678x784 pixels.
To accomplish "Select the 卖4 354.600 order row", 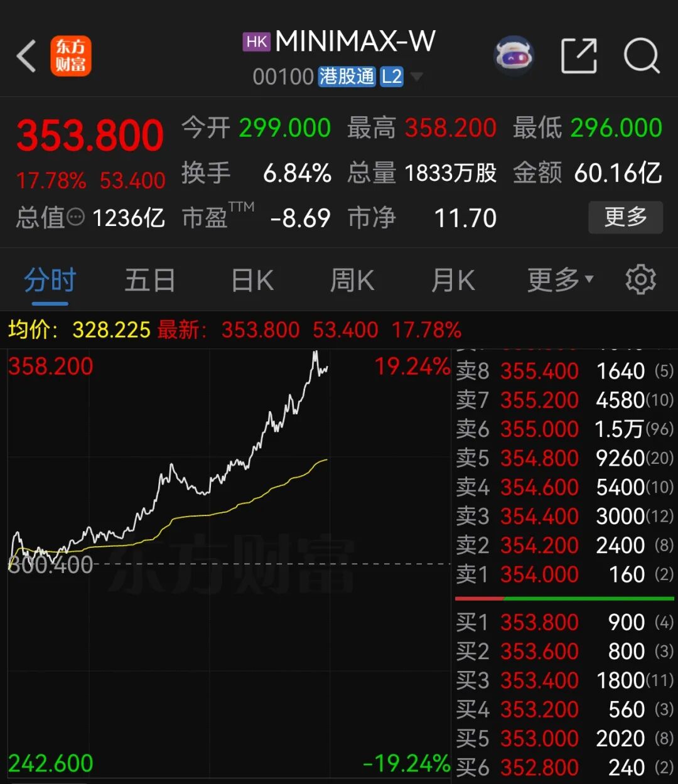I will 564,487.
